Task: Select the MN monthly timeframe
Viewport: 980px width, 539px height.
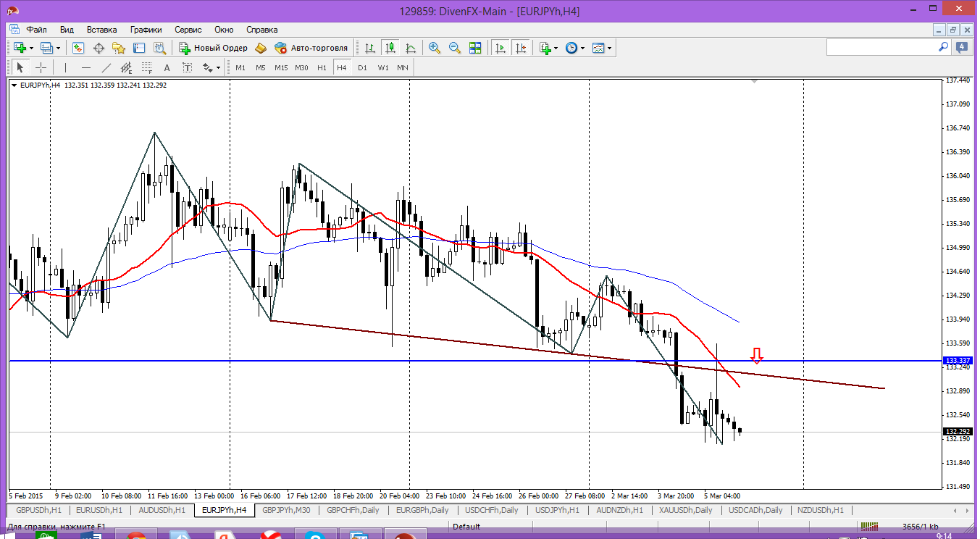Action: coord(403,67)
